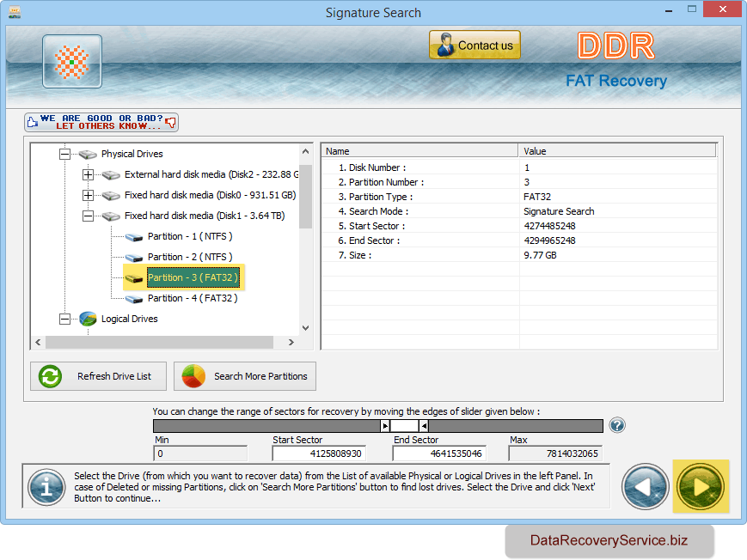Viewport: 747px width, 560px height.
Task: Select the Logical Drives label
Action: point(130,319)
